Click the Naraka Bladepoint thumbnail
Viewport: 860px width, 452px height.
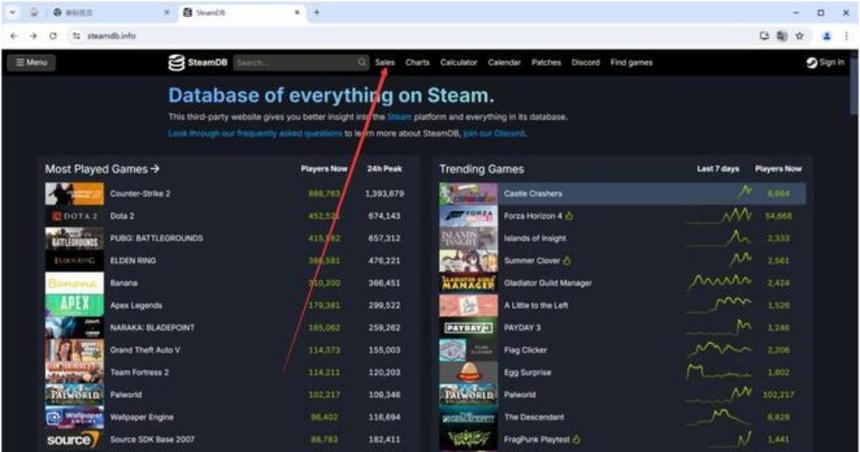pos(74,327)
